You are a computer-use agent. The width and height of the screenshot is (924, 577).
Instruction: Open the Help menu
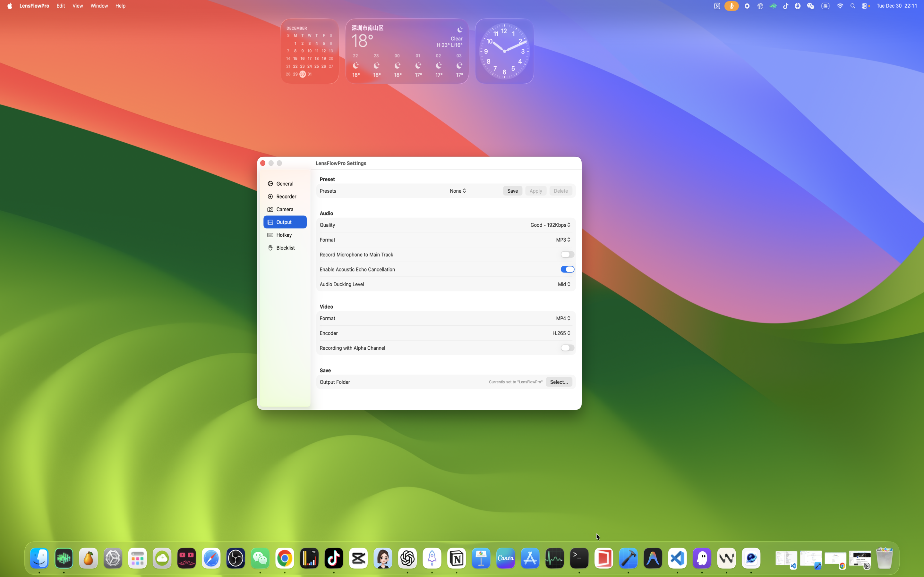click(120, 6)
